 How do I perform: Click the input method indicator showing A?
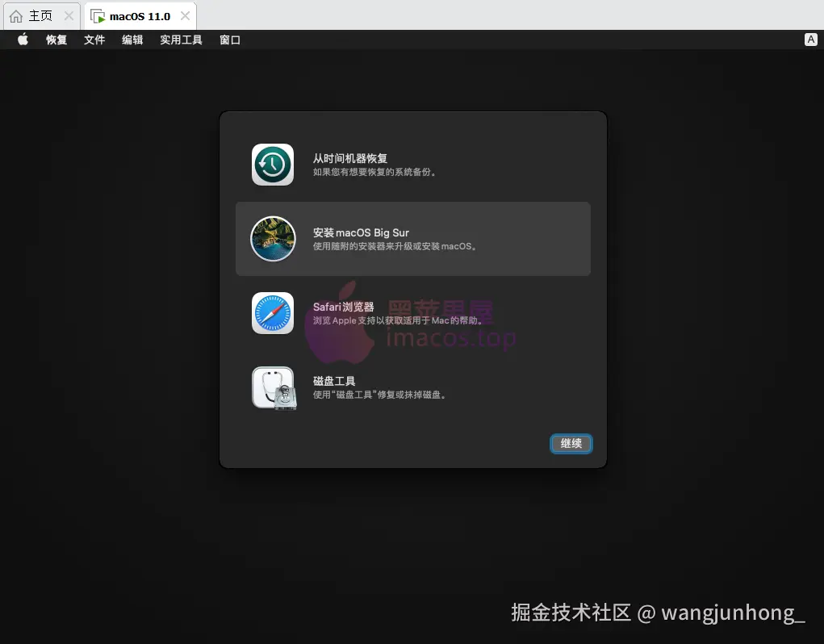[x=811, y=39]
